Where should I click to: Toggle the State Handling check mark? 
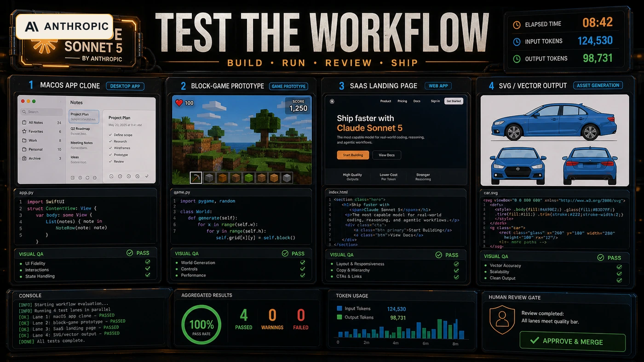click(x=148, y=275)
